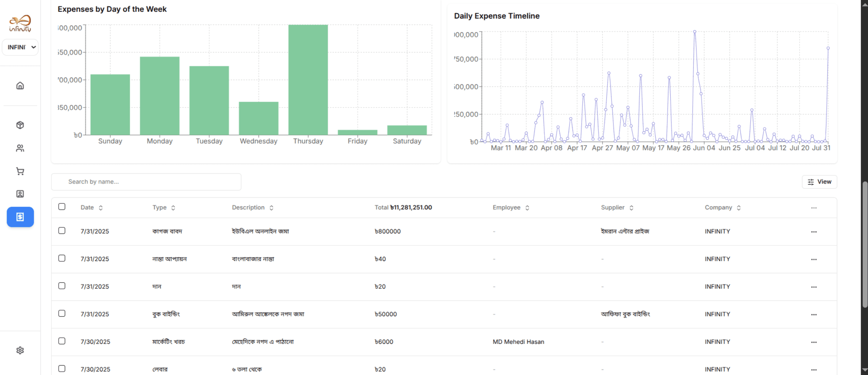This screenshot has width=868, height=375.
Task: Open the shopping cart icon
Action: [20, 171]
